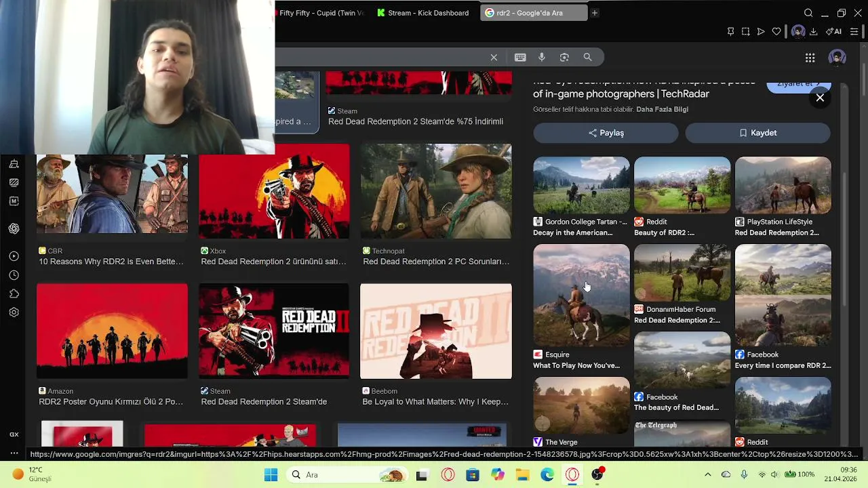
Task: Open Microsoft Store from the taskbar
Action: pos(473,474)
